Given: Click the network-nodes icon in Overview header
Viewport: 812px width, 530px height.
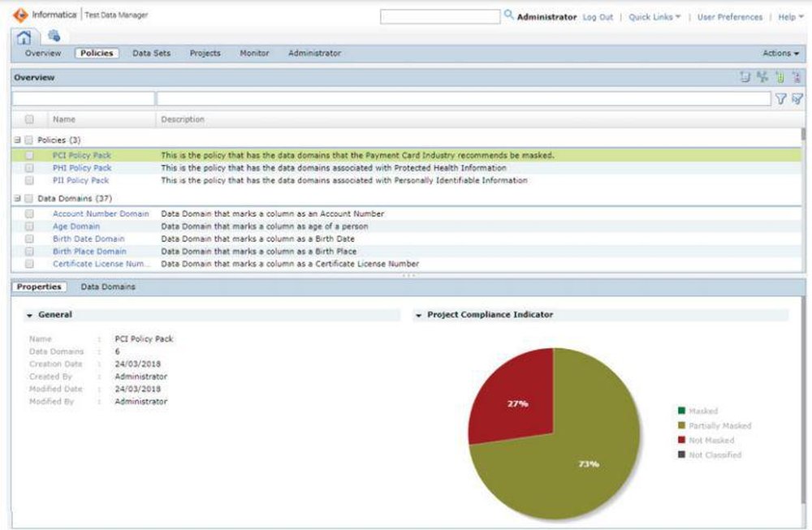Looking at the screenshot, I should click(x=762, y=77).
